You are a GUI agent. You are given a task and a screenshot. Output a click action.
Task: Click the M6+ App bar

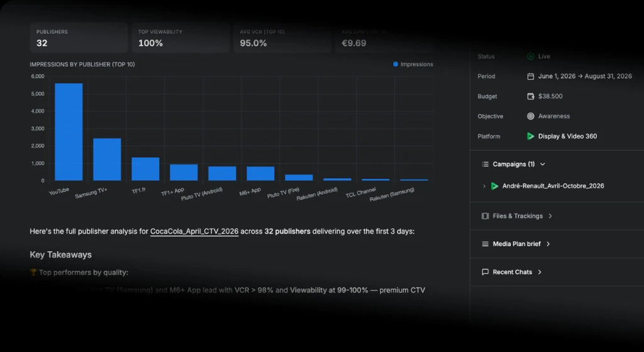coord(260,174)
